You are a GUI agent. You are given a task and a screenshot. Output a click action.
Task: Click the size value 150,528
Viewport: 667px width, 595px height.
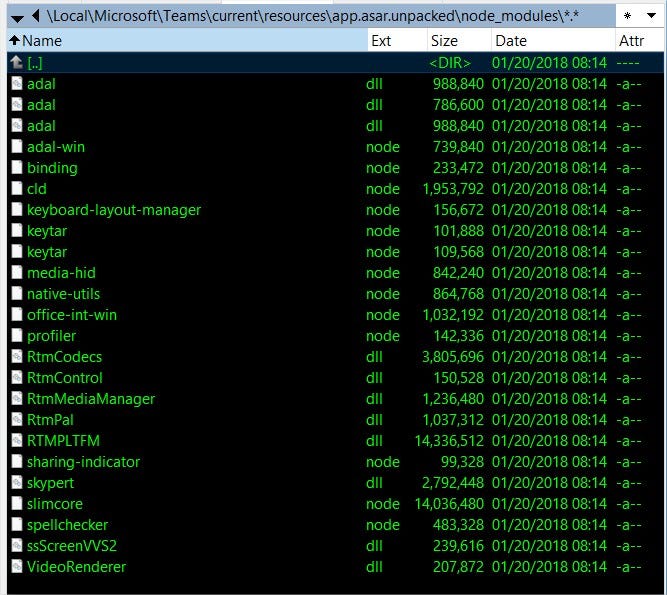click(458, 377)
